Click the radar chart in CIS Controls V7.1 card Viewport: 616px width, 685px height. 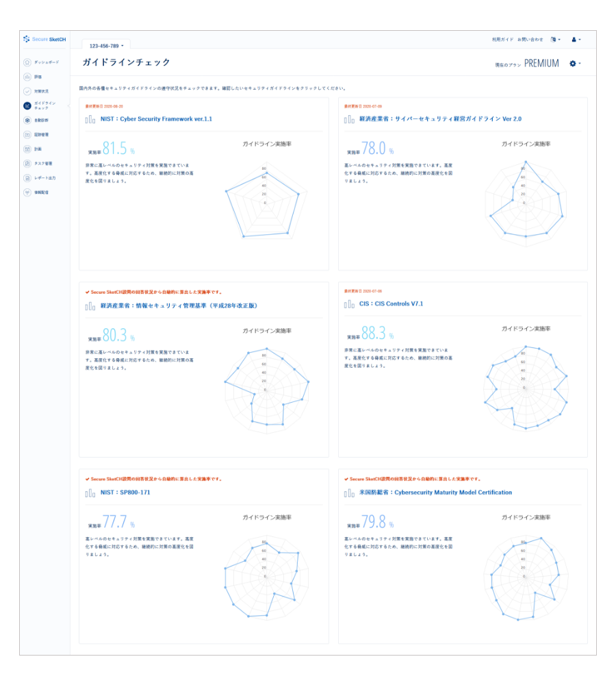525,388
